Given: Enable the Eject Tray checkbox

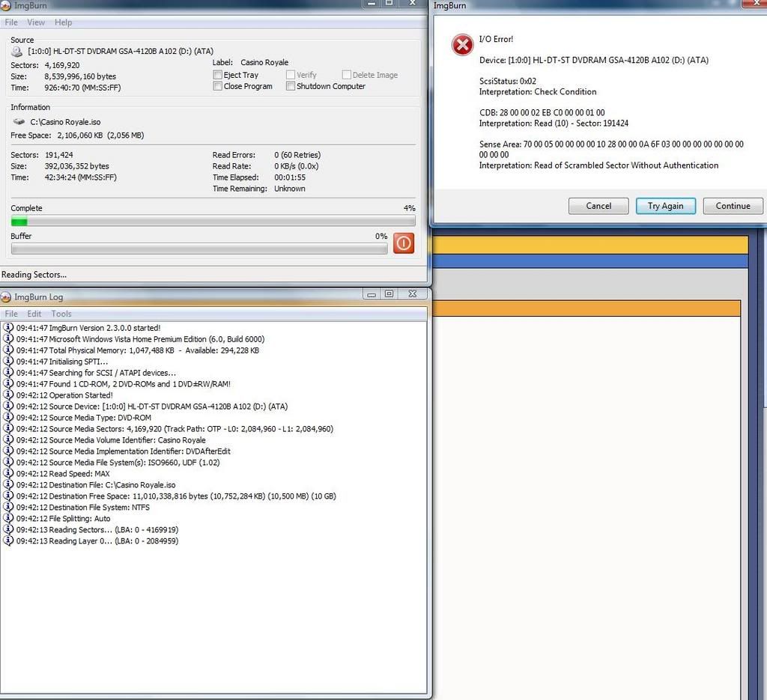Looking at the screenshot, I should coord(218,75).
